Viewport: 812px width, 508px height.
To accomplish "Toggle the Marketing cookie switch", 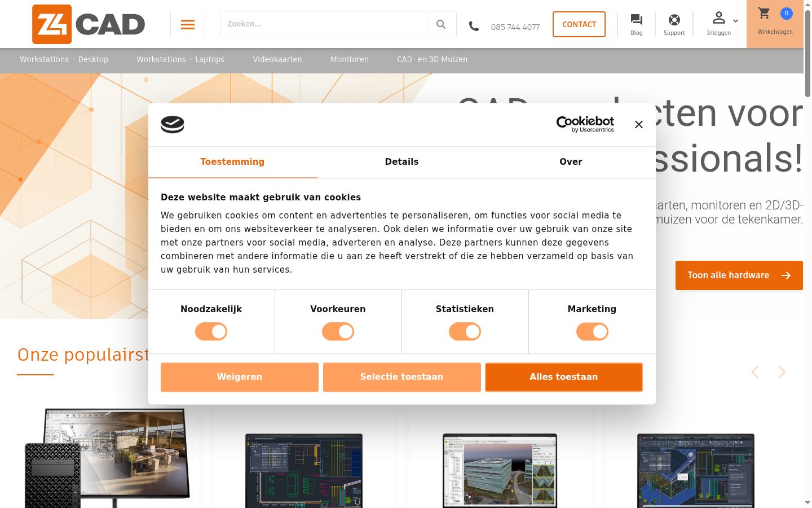I will click(x=592, y=331).
